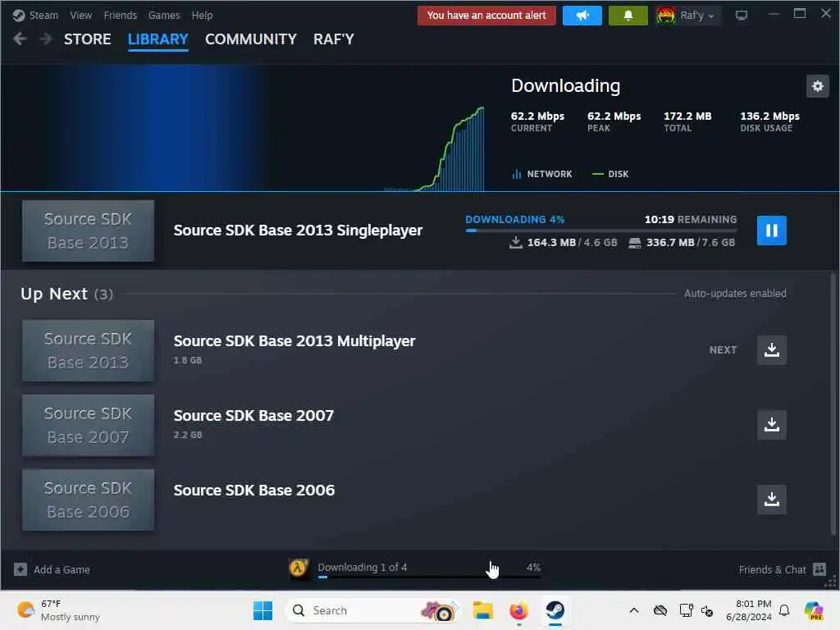840x630 pixels.
Task: Click the taskbar Search box
Action: click(x=373, y=610)
